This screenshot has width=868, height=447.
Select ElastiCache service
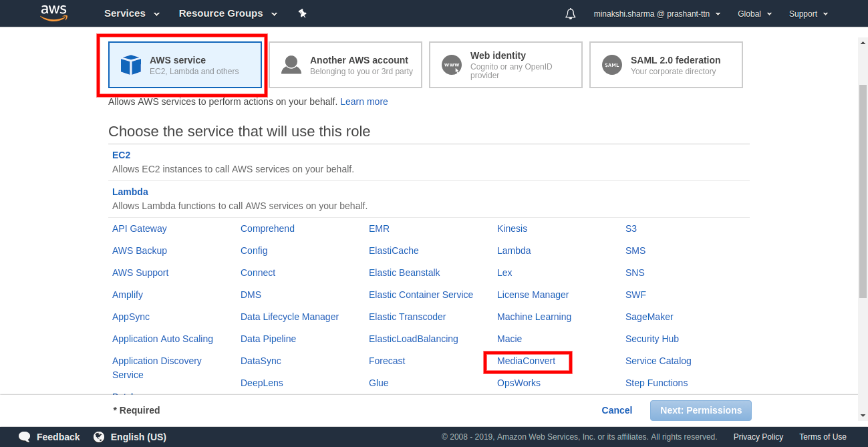[x=394, y=251]
